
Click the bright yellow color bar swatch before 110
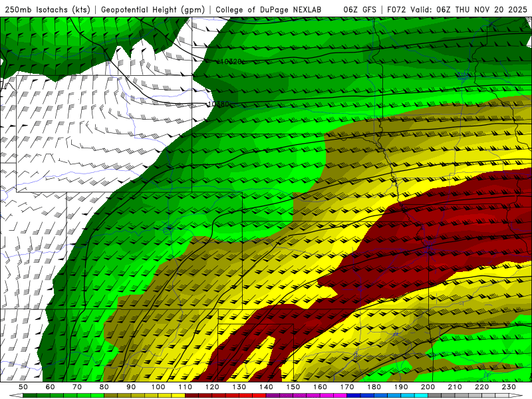[178, 396]
